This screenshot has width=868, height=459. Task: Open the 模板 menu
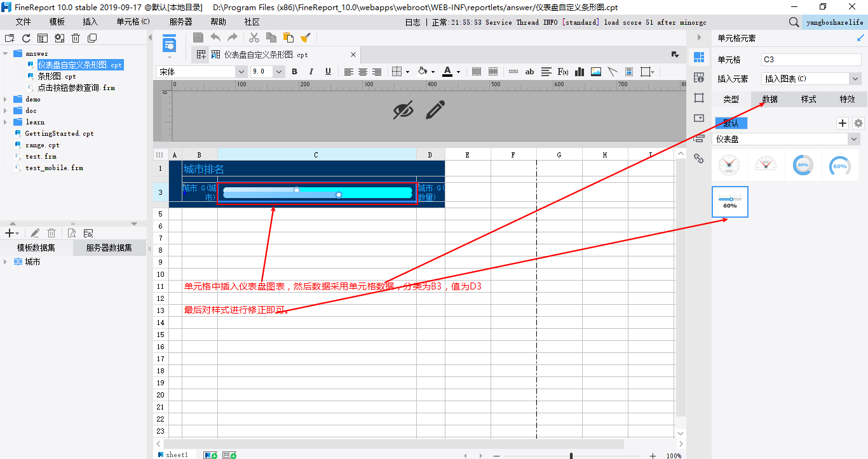57,22
